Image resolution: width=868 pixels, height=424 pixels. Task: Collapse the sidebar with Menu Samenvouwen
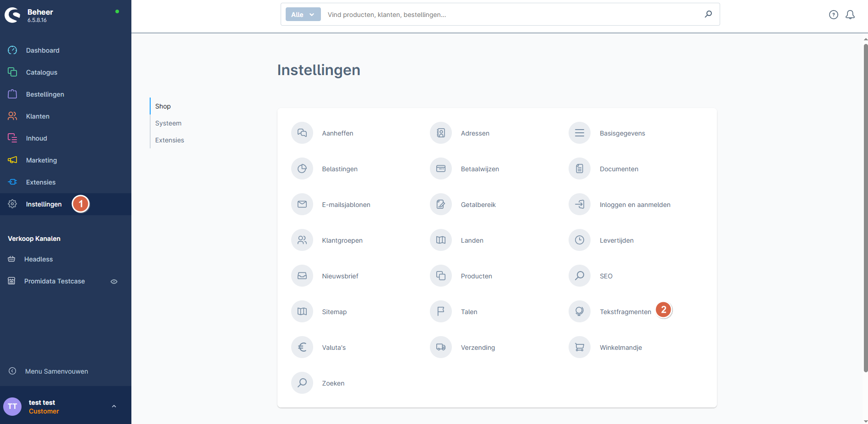point(56,371)
